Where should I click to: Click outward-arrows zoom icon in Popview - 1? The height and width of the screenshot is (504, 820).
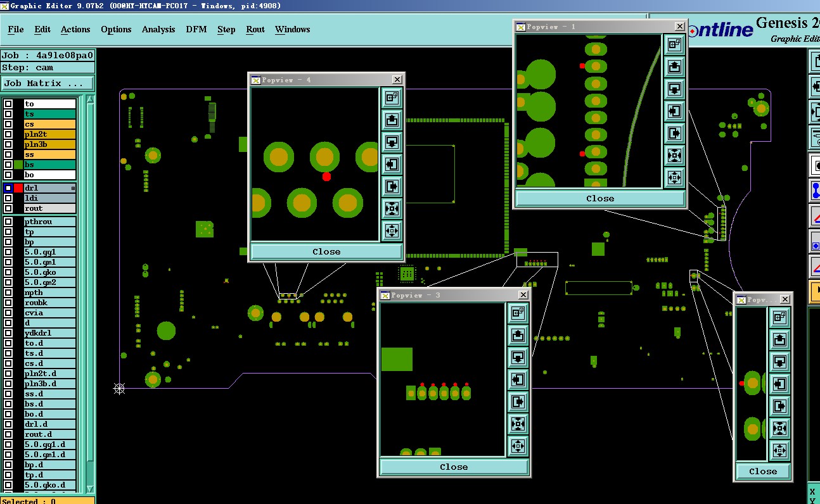click(x=675, y=177)
